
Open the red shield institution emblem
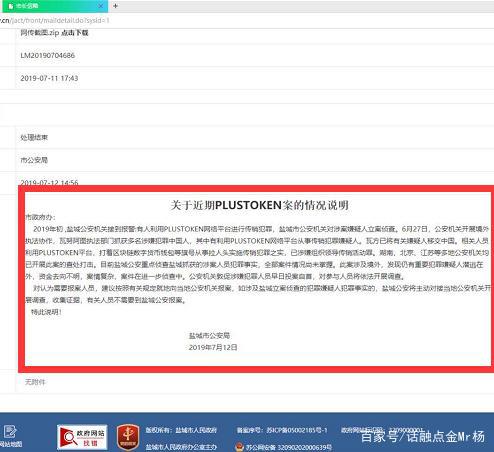click(x=128, y=437)
